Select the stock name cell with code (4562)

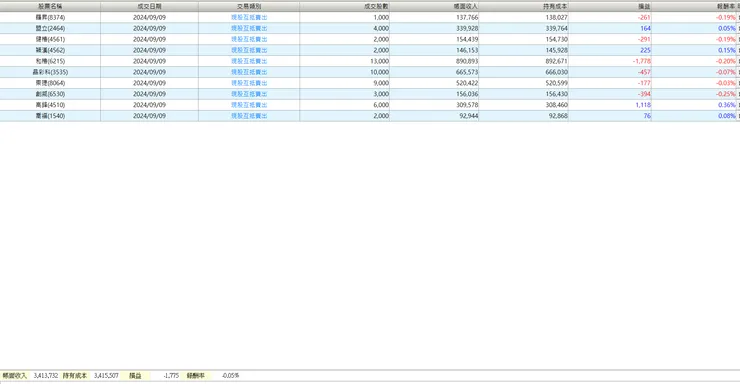[50, 50]
